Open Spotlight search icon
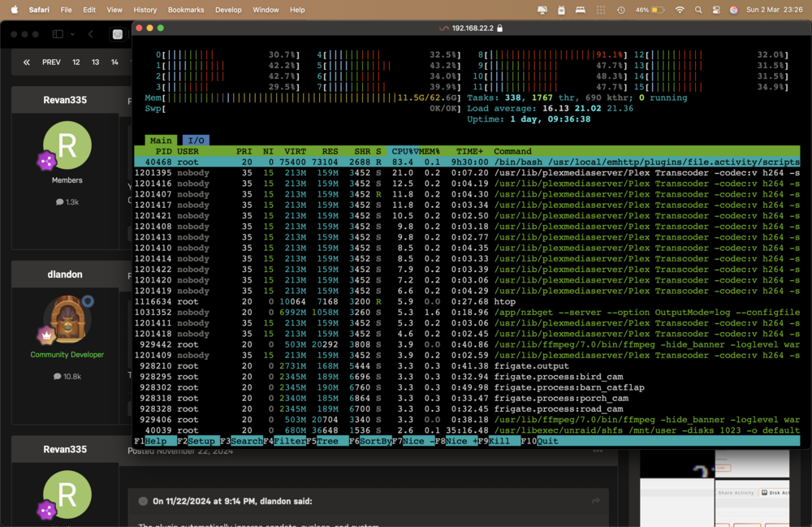The height and width of the screenshot is (527, 812). (x=698, y=10)
